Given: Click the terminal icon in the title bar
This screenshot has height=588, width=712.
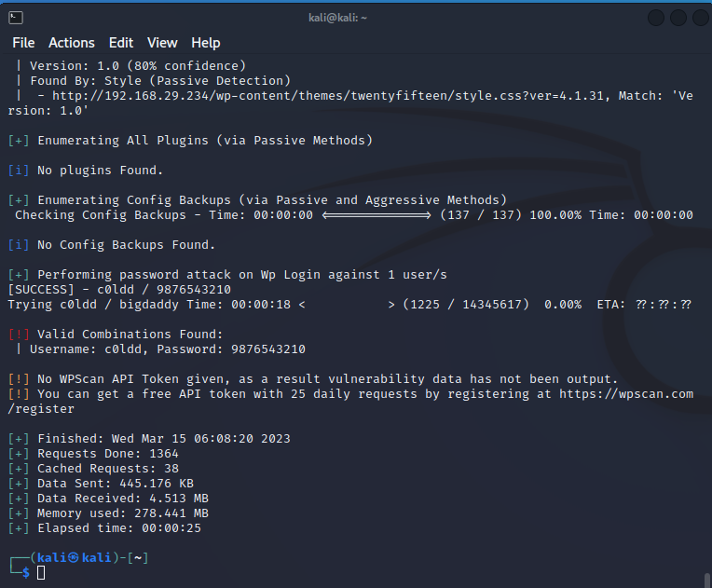Looking at the screenshot, I should tap(16, 18).
